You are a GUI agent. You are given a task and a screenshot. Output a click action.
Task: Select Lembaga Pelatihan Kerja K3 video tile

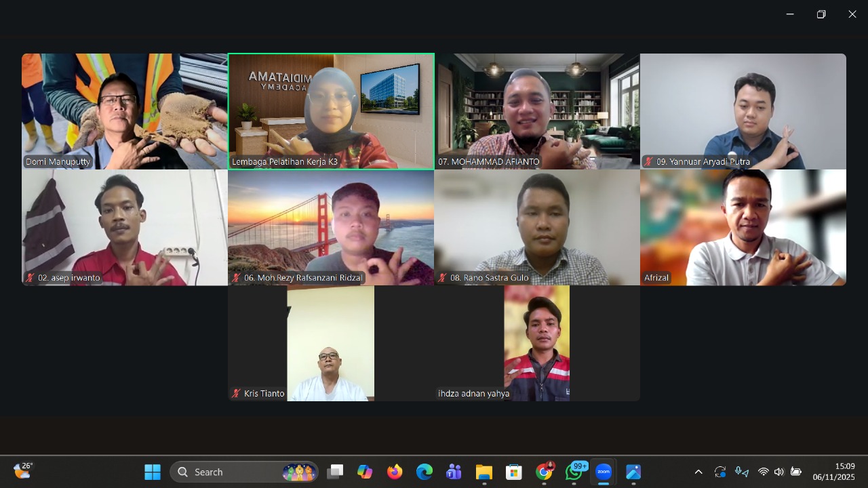pos(331,111)
